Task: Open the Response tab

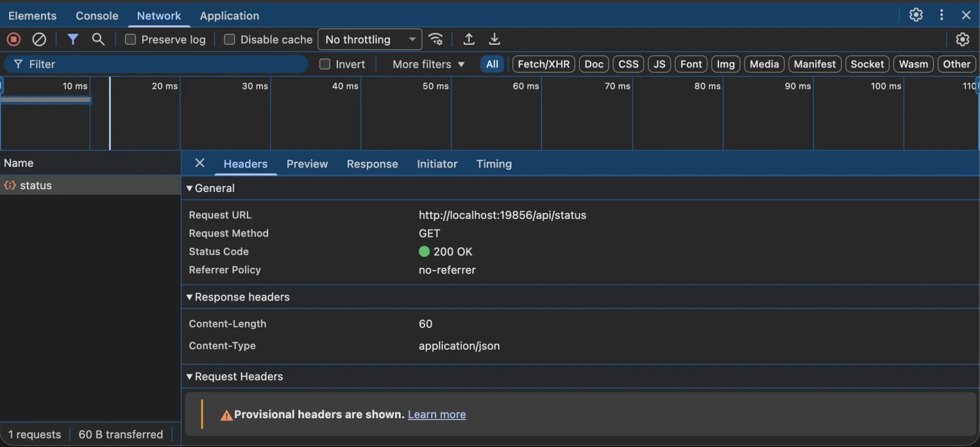Action: tap(372, 164)
